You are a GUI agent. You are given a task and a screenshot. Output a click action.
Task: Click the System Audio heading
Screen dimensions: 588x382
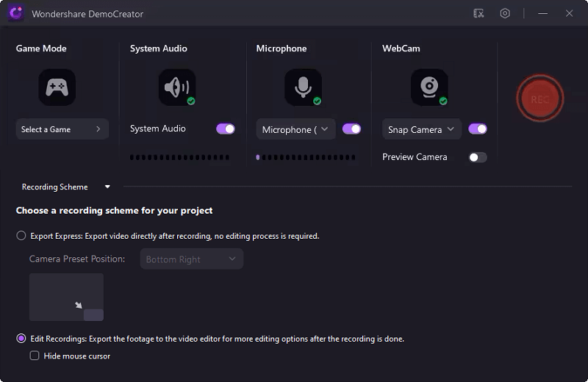pyautogui.click(x=159, y=48)
